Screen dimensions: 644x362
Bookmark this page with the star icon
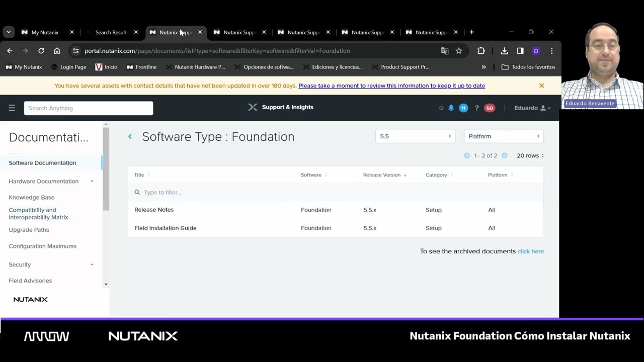point(459,51)
